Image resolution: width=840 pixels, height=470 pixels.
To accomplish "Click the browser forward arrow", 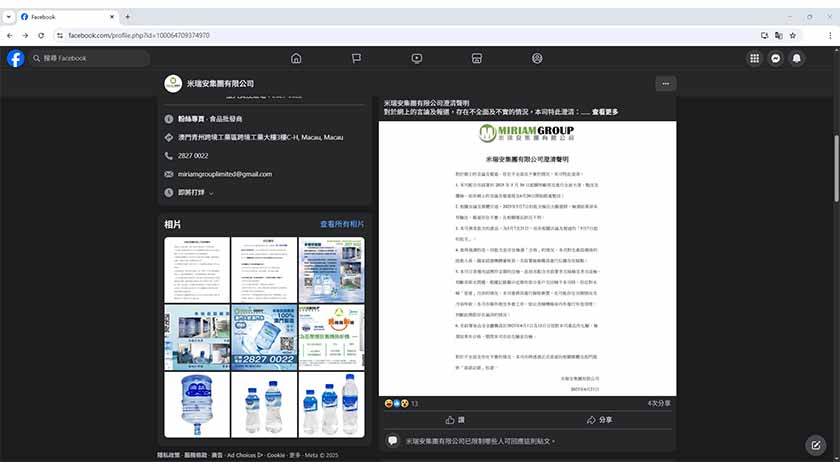I will coord(25,35).
